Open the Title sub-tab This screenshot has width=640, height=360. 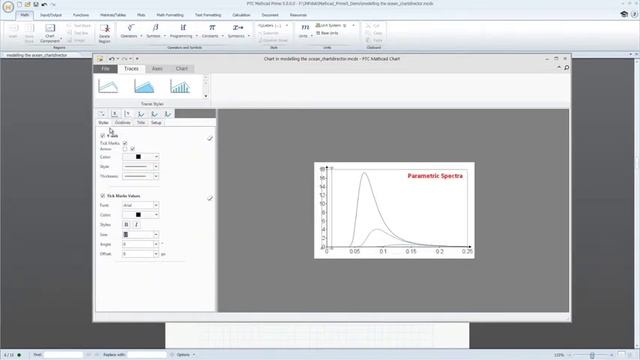141,122
